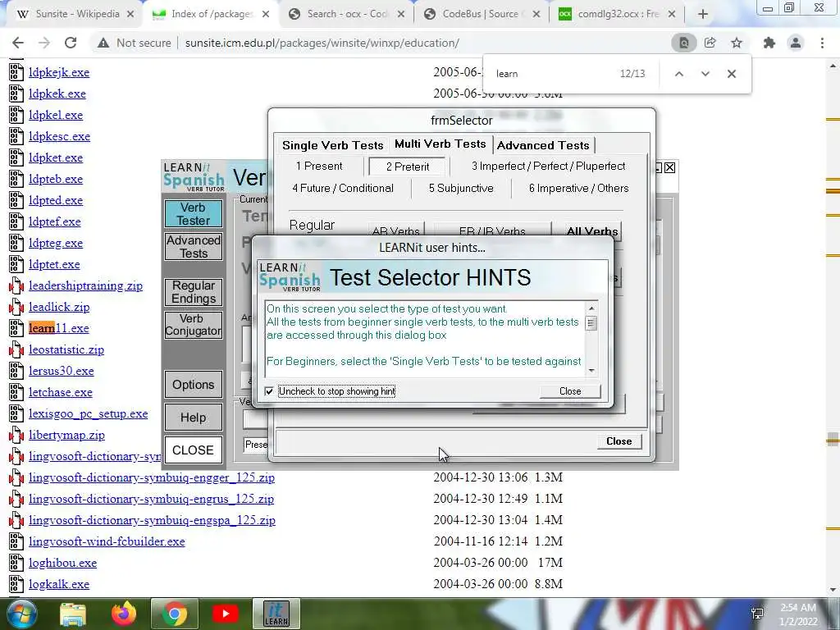Choose 3 Imperfect / Perfect / Pluperfect option
The width and height of the screenshot is (840, 630).
click(x=548, y=166)
